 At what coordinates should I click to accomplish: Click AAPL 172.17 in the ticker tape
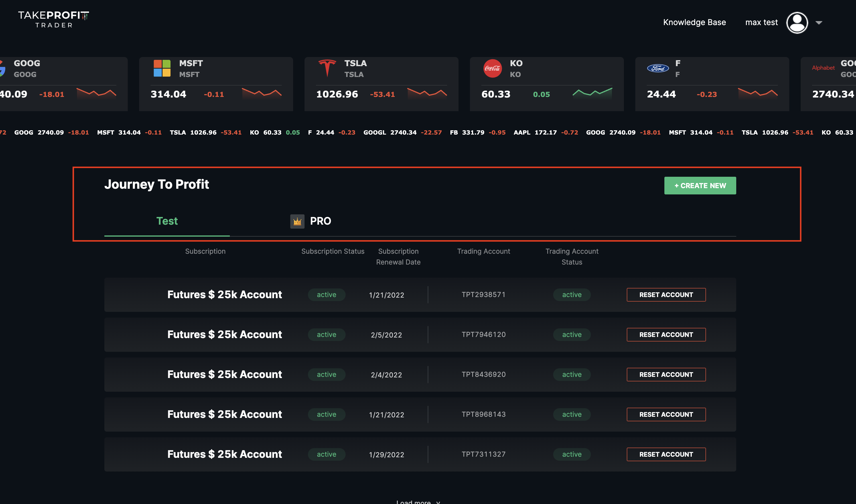point(535,133)
